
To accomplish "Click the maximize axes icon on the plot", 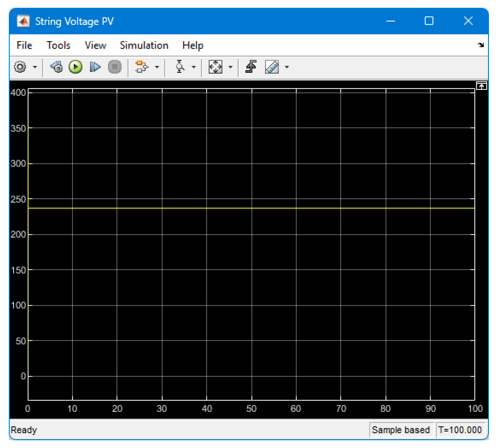I will pos(481,86).
